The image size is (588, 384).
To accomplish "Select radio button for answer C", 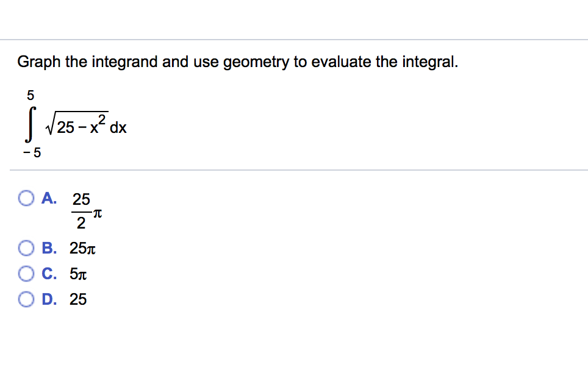I will point(27,274).
